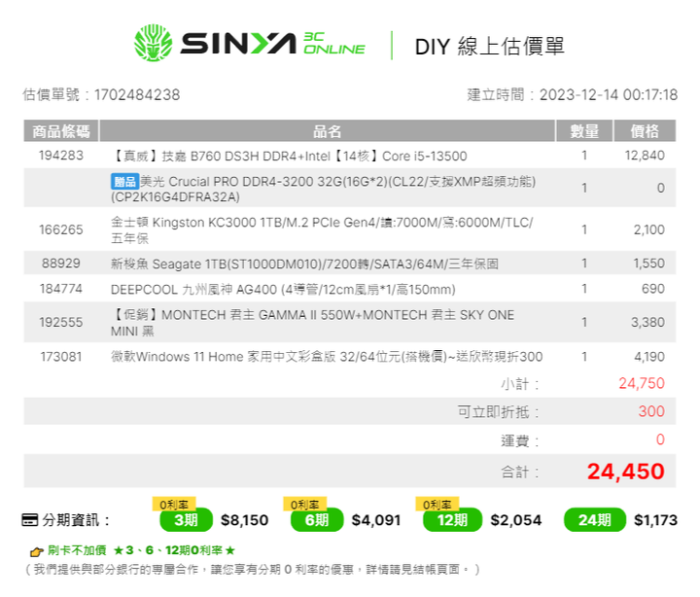Click the 數量 column header

click(x=584, y=131)
